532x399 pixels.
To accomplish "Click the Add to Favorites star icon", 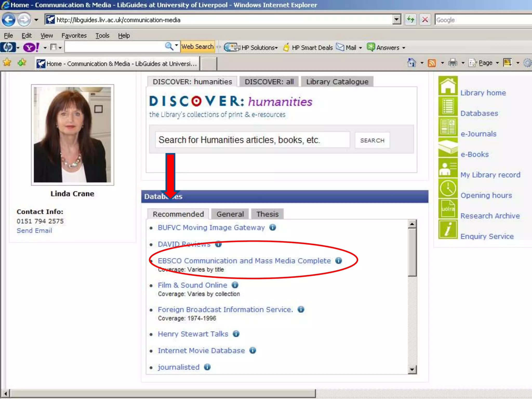I will point(22,63).
